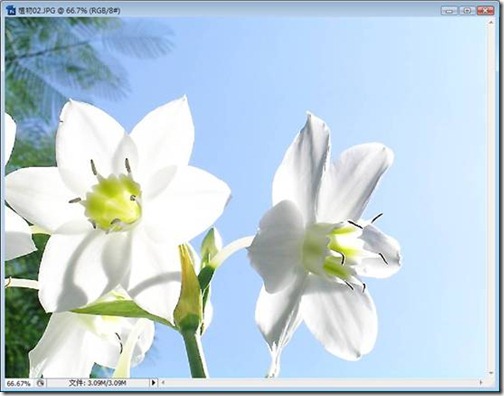
Task: Minimize the document window
Action: click(x=449, y=11)
